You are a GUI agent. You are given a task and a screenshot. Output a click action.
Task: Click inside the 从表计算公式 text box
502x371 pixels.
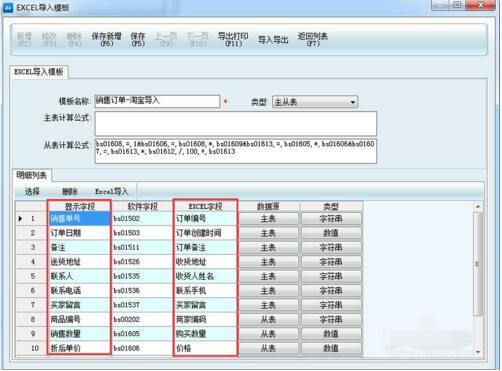pyautogui.click(x=236, y=151)
